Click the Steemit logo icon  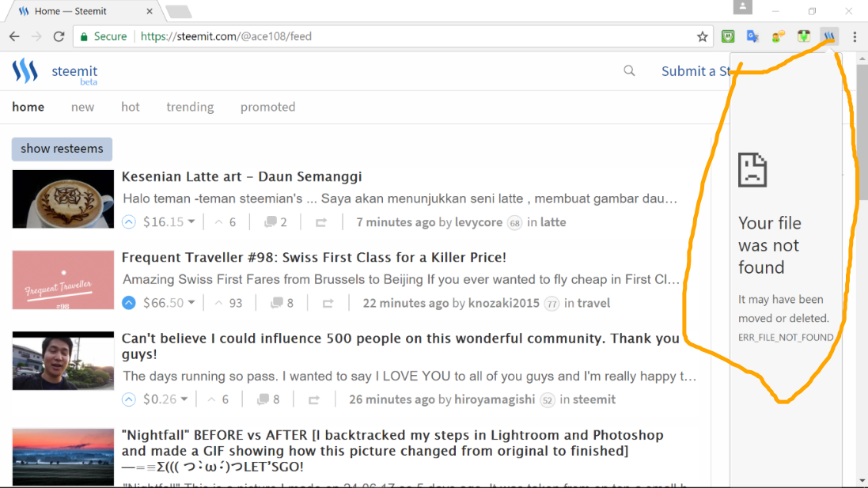pyautogui.click(x=25, y=71)
